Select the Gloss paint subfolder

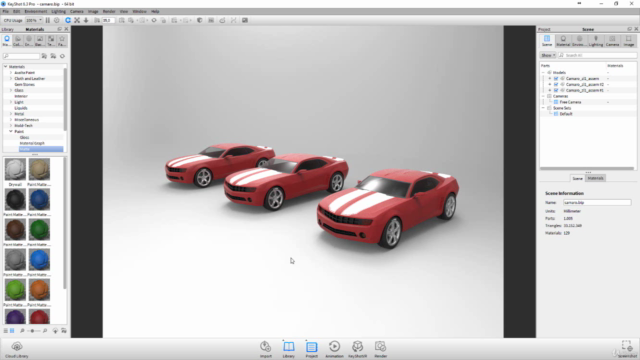(x=24, y=138)
